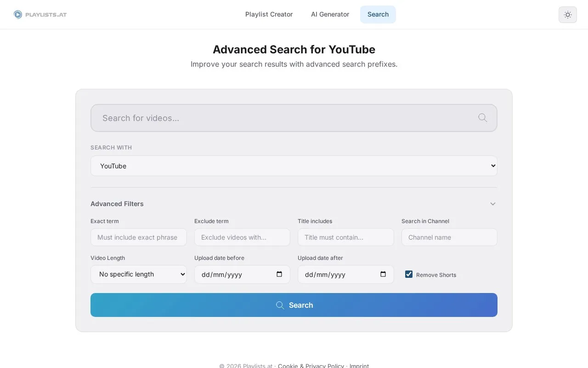
Task: Click the Exclude term input field
Action: tap(242, 237)
